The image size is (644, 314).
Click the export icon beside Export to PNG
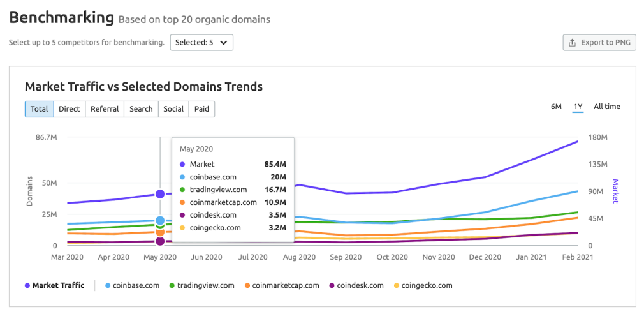coord(573,43)
